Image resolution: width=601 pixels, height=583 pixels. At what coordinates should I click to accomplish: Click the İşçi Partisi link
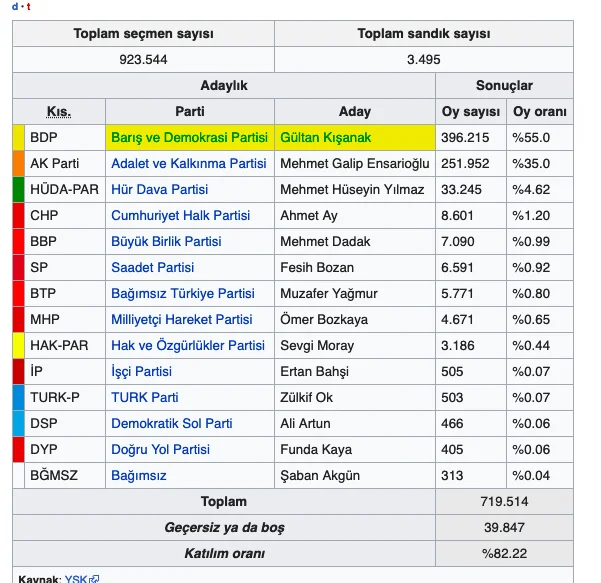click(x=141, y=371)
